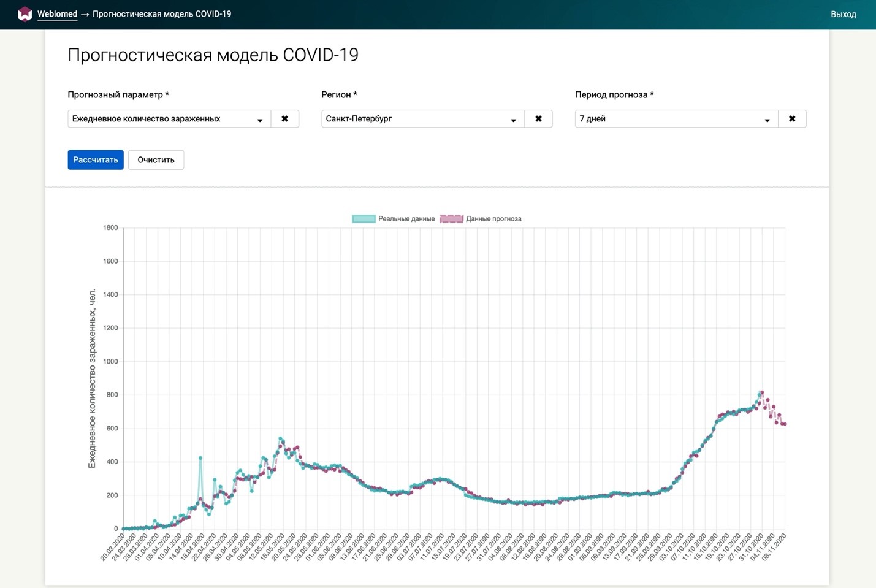Image resolution: width=876 pixels, height=588 pixels.
Task: Click the 600 value on the y-axis
Action: tap(112, 428)
